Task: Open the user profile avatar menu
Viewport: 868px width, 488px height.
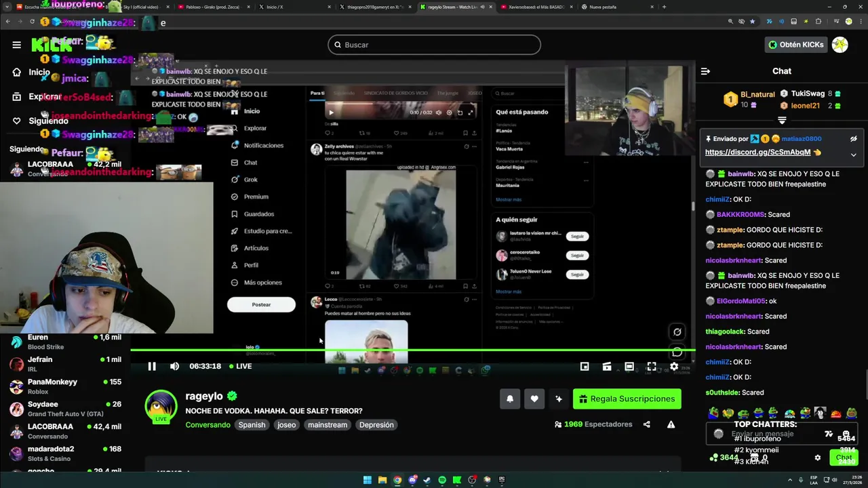Action: 840,45
